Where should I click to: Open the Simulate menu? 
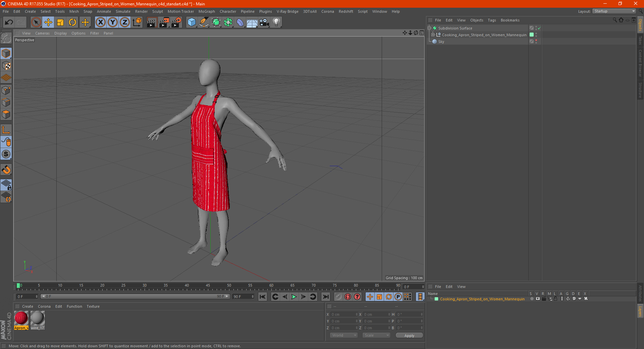[x=123, y=11]
